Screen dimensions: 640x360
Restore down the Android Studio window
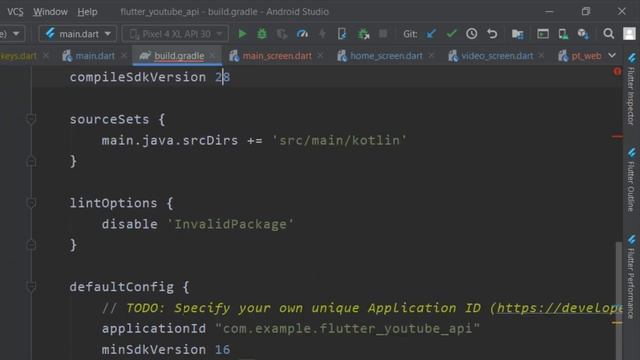(x=586, y=11)
